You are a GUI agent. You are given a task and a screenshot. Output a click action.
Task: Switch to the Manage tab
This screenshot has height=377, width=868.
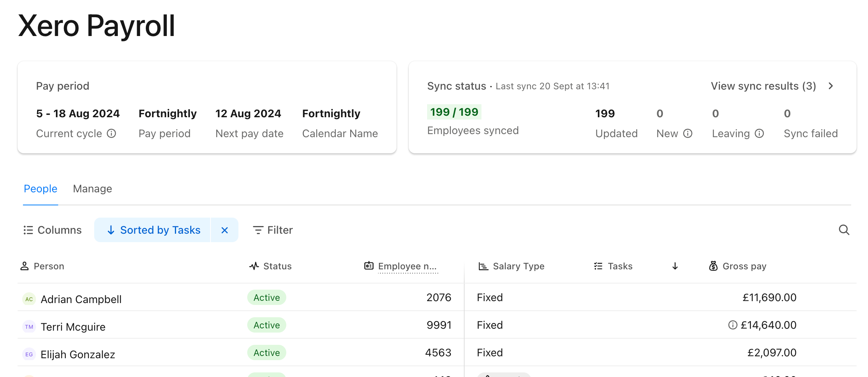(93, 188)
